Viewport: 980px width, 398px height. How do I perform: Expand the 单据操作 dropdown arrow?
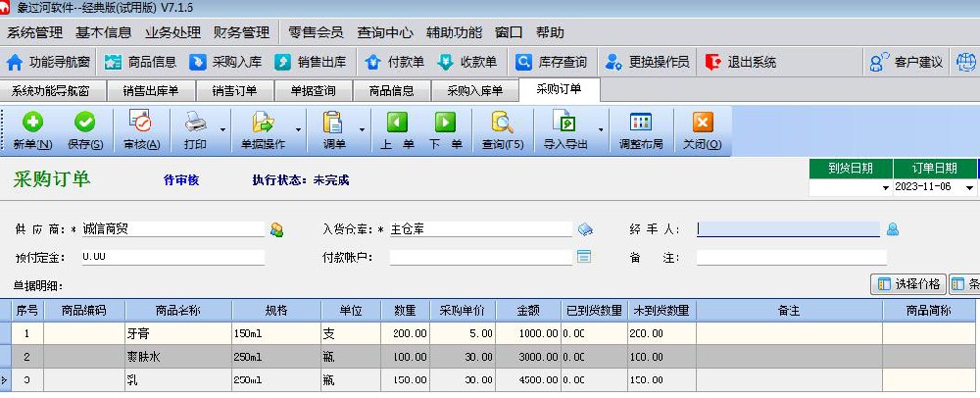point(298,130)
